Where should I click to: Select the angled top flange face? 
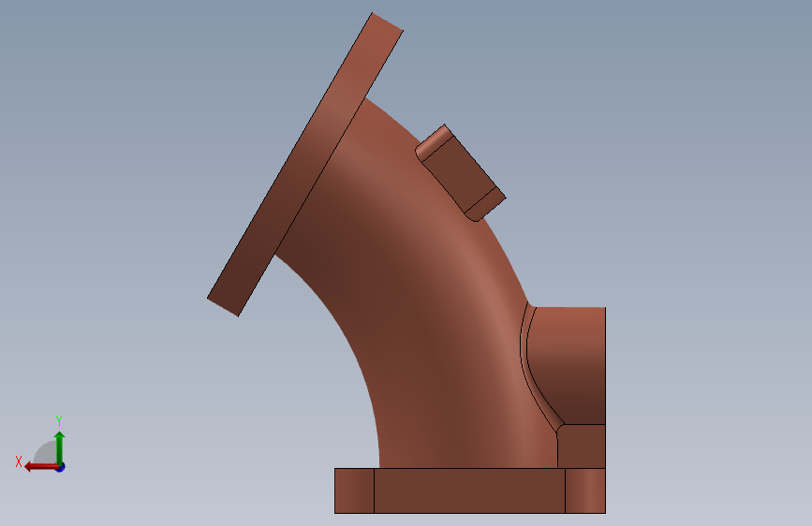(x=305, y=164)
